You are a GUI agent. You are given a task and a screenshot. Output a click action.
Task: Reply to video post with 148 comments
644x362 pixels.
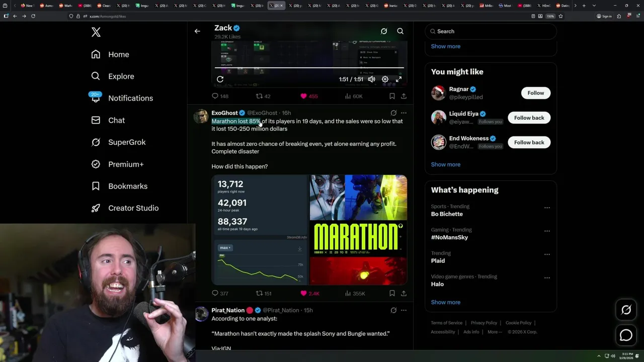point(220,96)
